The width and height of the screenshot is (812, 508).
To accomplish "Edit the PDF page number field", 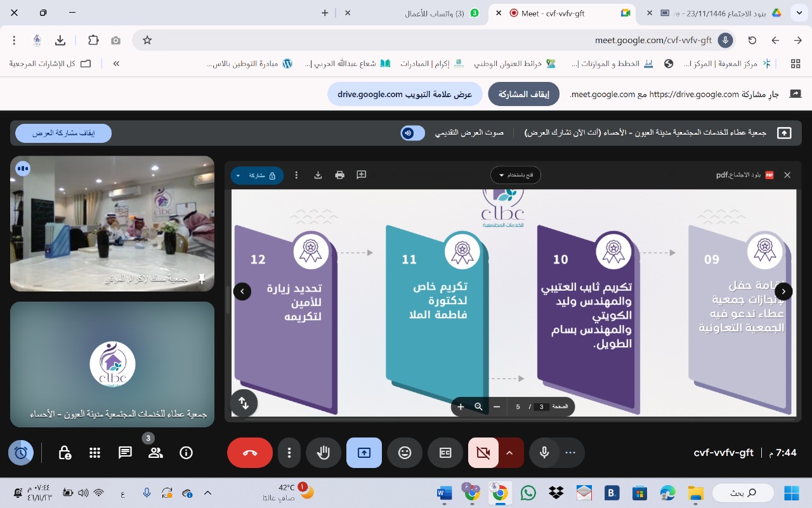I will 541,407.
